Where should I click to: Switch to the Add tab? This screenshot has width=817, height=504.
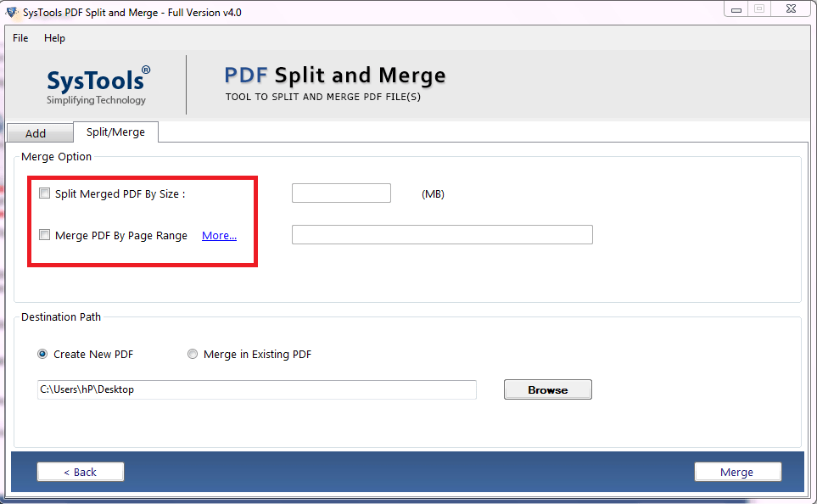39,133
